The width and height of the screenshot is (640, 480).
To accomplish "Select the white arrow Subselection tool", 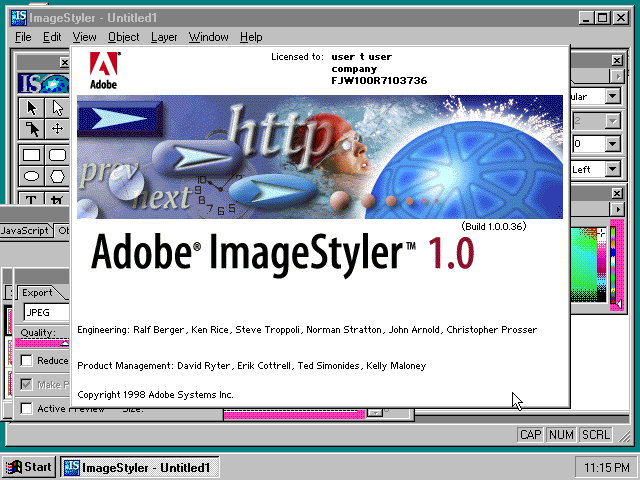I will [x=57, y=108].
